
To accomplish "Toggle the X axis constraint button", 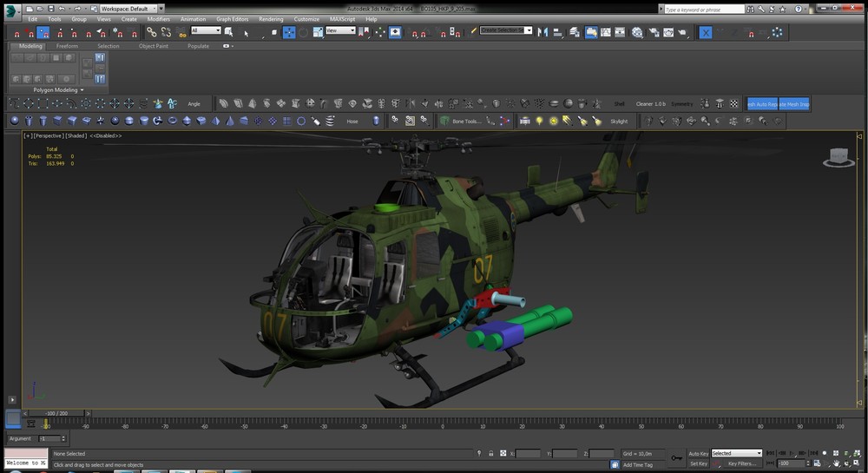I will pos(706,33).
